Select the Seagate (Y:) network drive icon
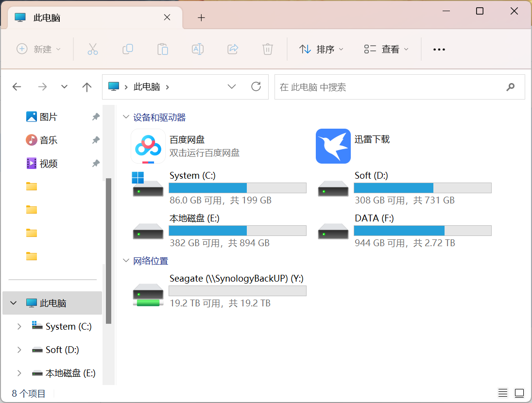The image size is (532, 403). point(148,295)
